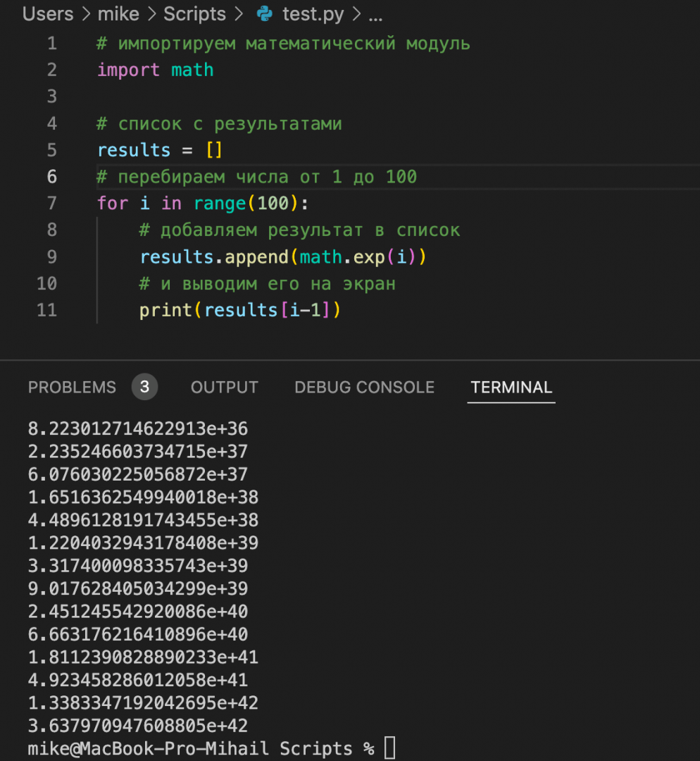This screenshot has height=761, width=700.
Task: Open the mike breadcrumb dropdown
Action: coord(118,13)
